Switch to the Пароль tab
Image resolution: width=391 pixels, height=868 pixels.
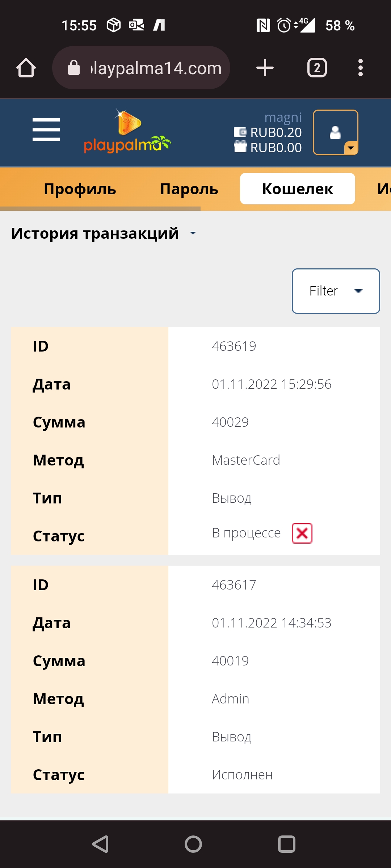(189, 189)
